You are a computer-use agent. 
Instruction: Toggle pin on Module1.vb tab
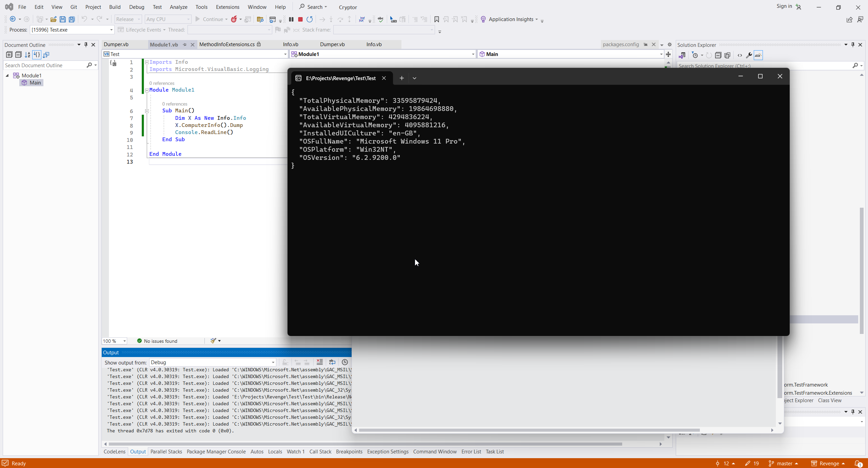click(184, 44)
